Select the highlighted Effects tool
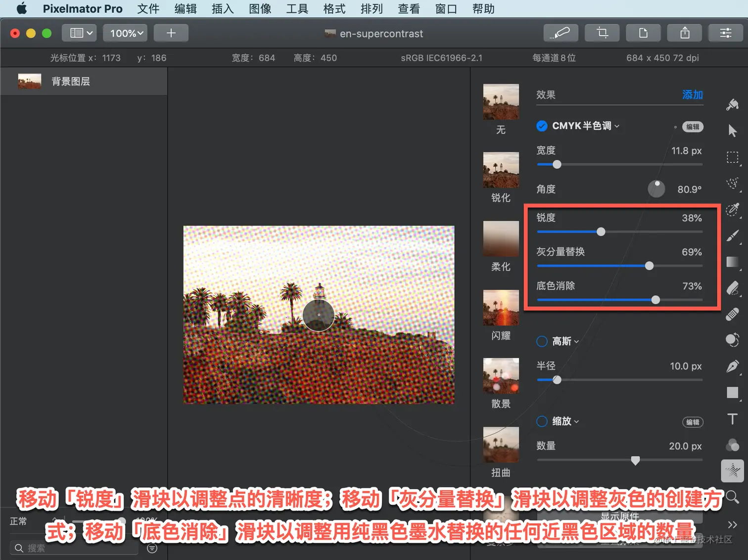This screenshot has width=748, height=560. [x=733, y=470]
